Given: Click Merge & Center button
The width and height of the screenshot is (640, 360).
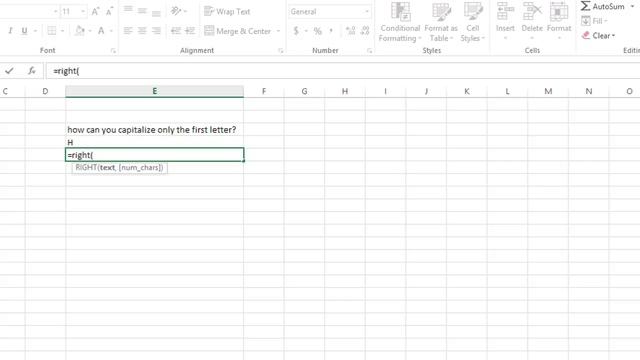Looking at the screenshot, I should (237, 31).
